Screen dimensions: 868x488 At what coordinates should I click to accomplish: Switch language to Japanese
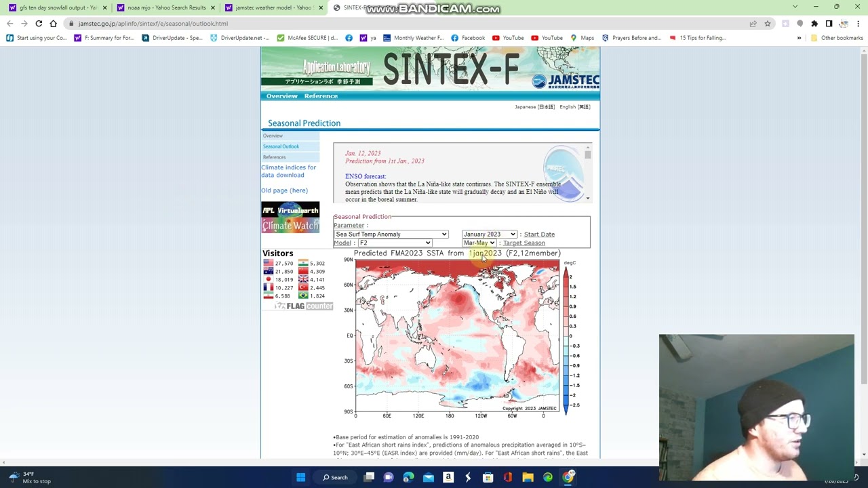pyautogui.click(x=534, y=107)
